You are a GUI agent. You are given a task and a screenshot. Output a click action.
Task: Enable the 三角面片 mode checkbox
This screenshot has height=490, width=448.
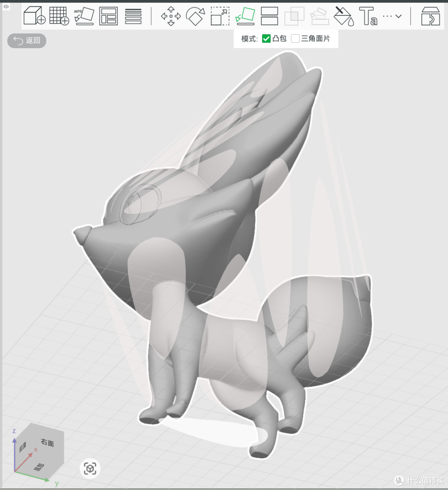[295, 39]
